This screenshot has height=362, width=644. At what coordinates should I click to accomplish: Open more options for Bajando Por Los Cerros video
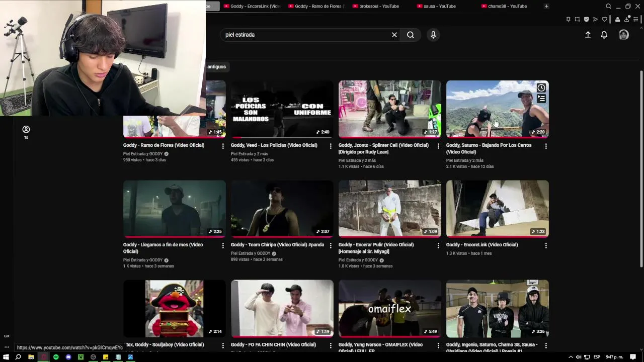click(x=546, y=146)
